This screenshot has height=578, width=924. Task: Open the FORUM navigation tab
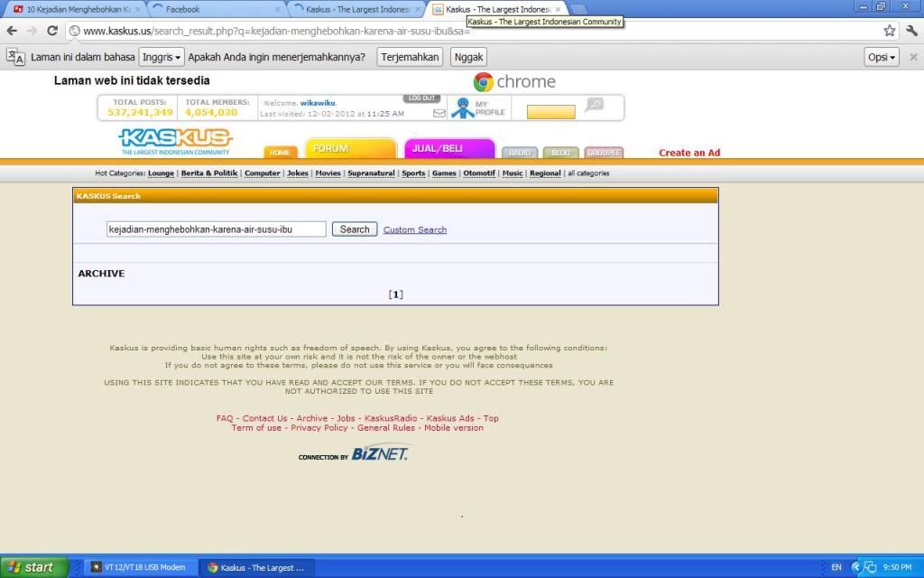351,148
